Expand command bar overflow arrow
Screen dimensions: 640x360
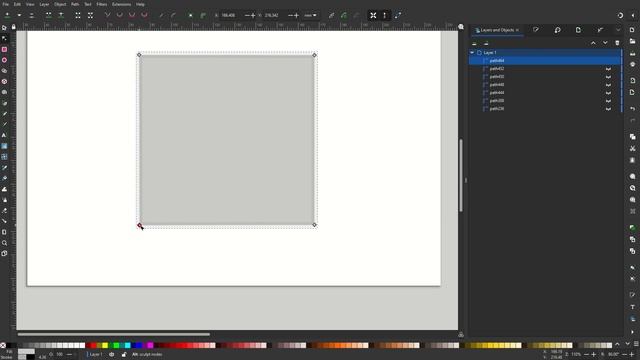[632, 332]
